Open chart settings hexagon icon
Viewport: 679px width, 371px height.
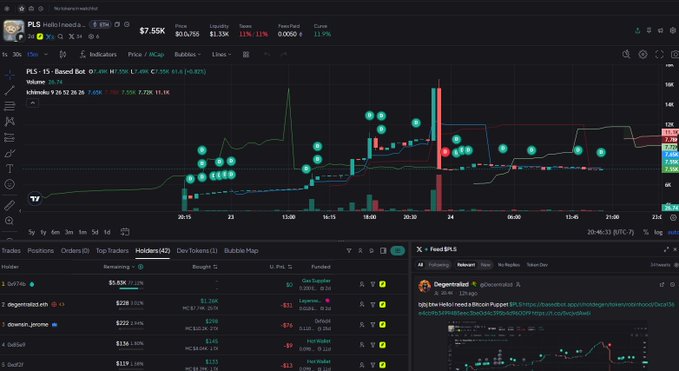tap(643, 55)
